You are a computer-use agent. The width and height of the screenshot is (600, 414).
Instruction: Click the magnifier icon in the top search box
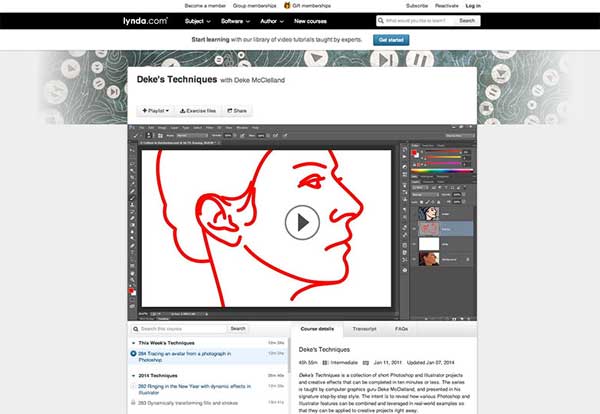tap(380, 21)
